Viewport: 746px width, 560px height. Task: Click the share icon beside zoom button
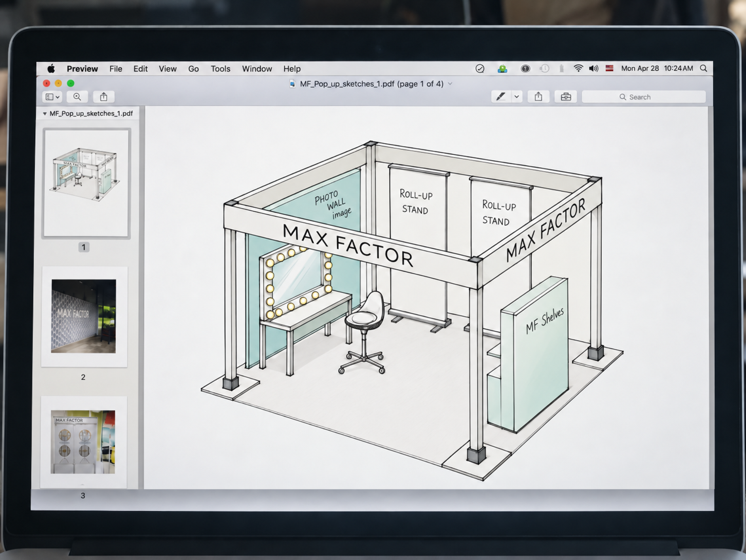(104, 97)
